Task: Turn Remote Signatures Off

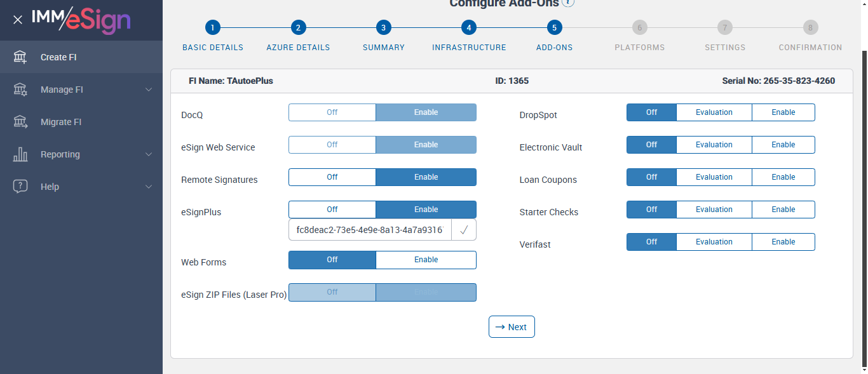Action: click(x=332, y=177)
